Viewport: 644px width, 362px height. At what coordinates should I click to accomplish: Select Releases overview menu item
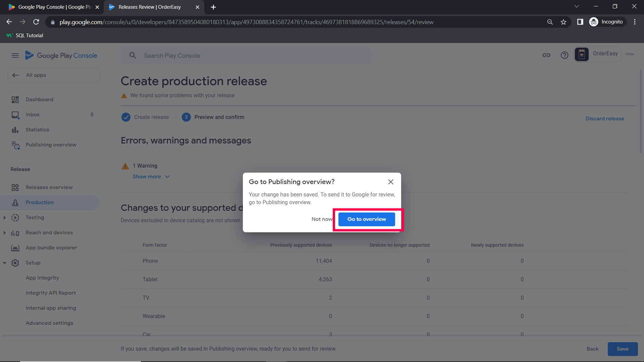49,187
